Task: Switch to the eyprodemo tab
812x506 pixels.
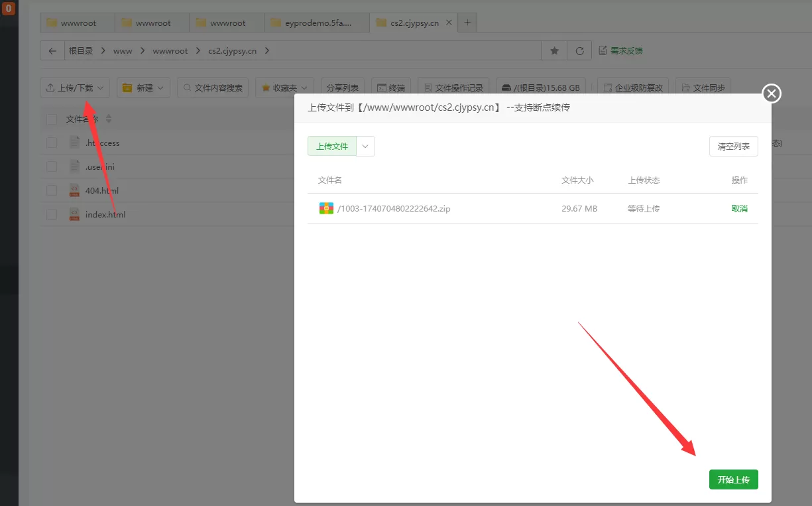Action: (317, 23)
